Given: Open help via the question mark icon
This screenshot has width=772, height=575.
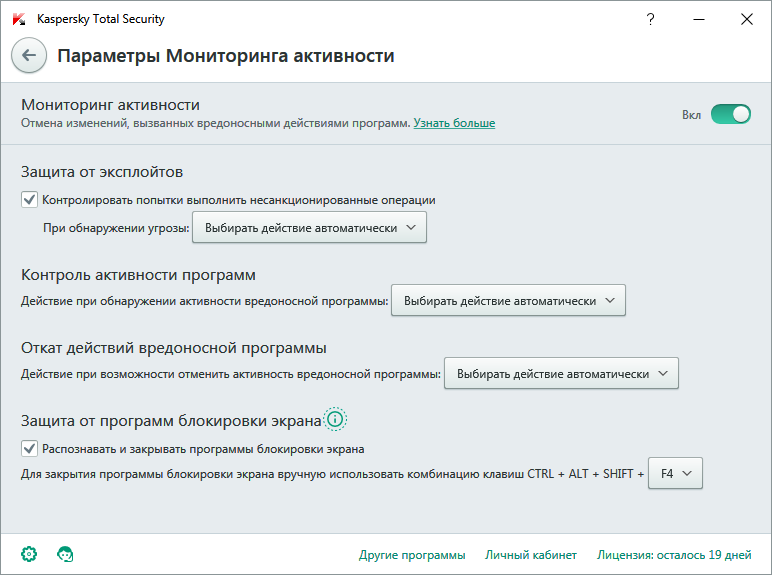Looking at the screenshot, I should coord(651,19).
